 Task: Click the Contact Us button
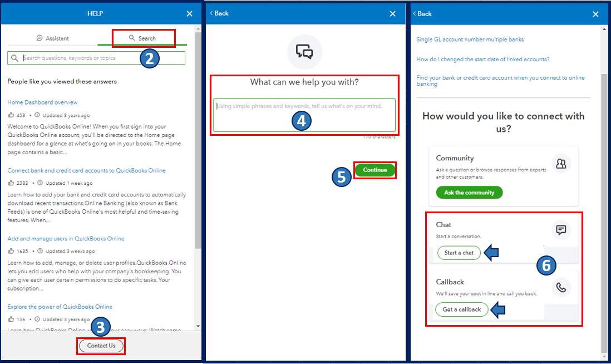(101, 346)
